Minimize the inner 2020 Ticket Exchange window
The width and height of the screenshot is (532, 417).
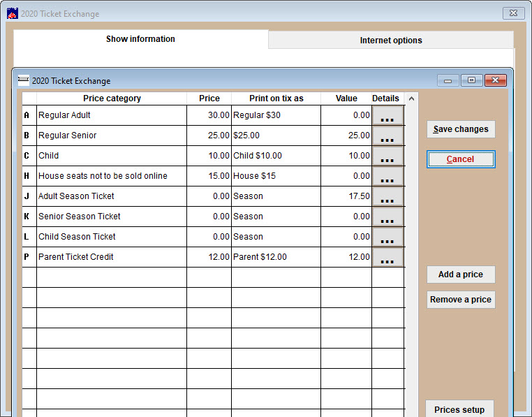click(448, 80)
